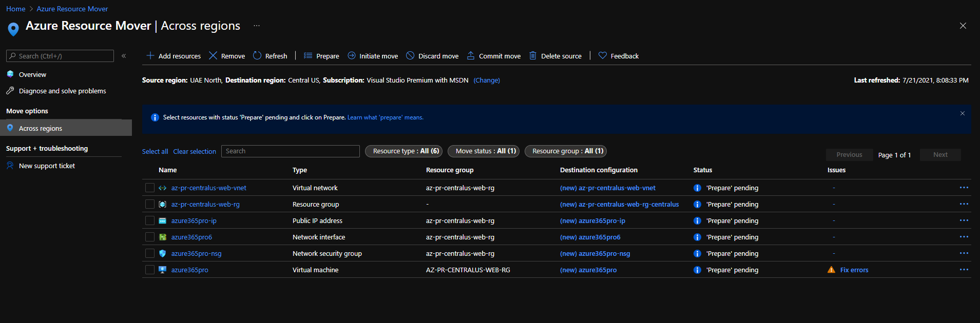
Task: Collapse the sidebar with the double chevron
Action: [x=124, y=56]
